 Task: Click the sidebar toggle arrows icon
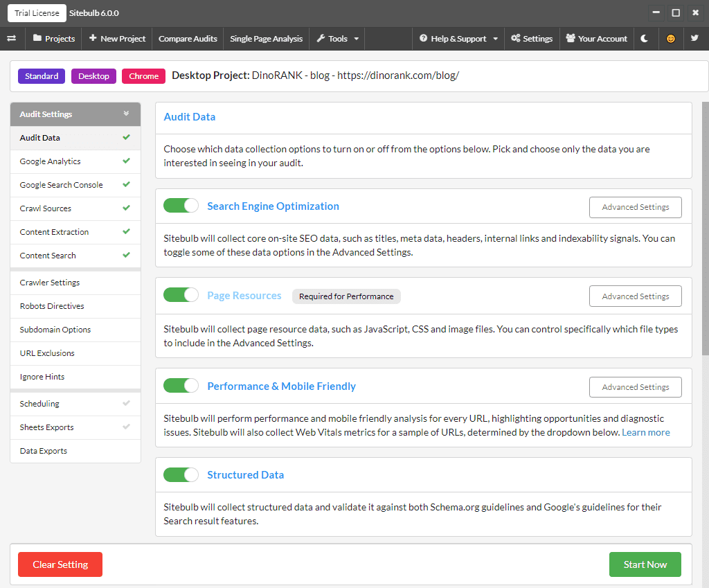pyautogui.click(x=12, y=39)
